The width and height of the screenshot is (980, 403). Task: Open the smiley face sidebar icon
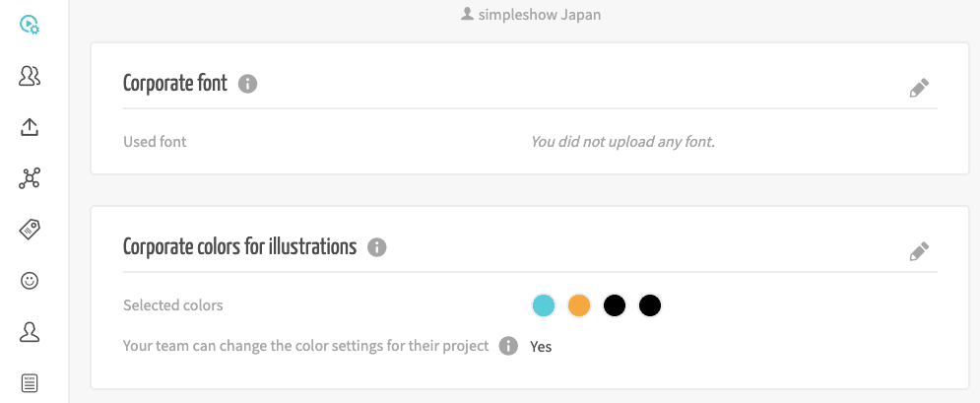point(30,281)
